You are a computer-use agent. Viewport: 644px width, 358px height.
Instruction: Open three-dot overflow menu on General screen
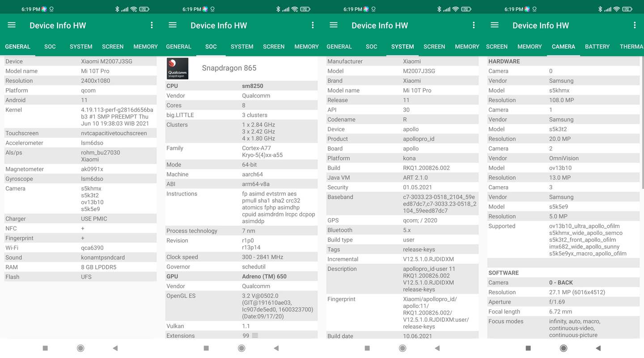pos(152,25)
